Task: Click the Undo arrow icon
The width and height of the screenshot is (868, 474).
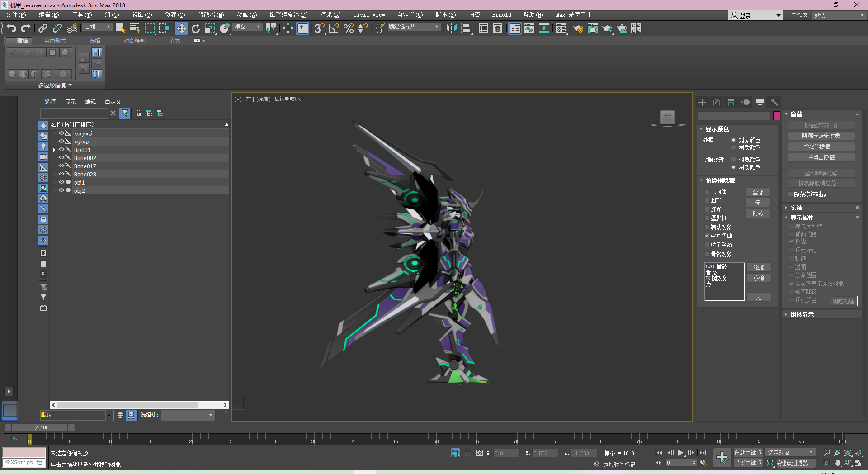Action: pos(11,28)
